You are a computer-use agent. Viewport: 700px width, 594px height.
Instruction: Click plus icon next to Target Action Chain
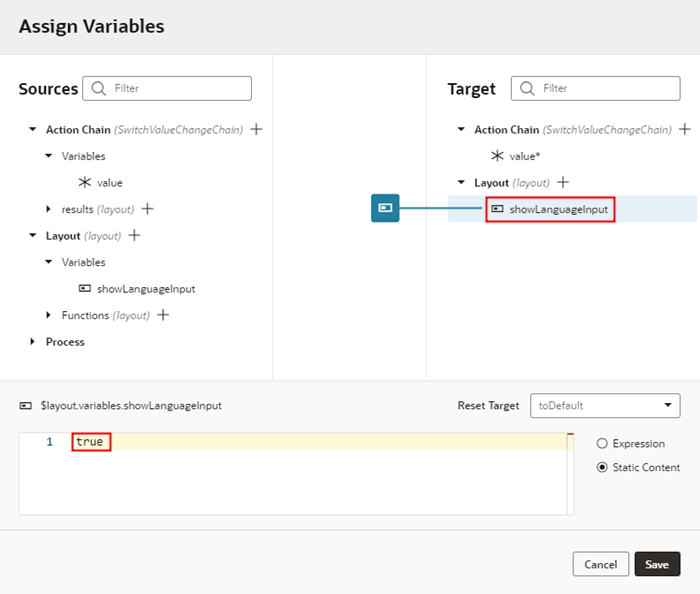(x=685, y=129)
